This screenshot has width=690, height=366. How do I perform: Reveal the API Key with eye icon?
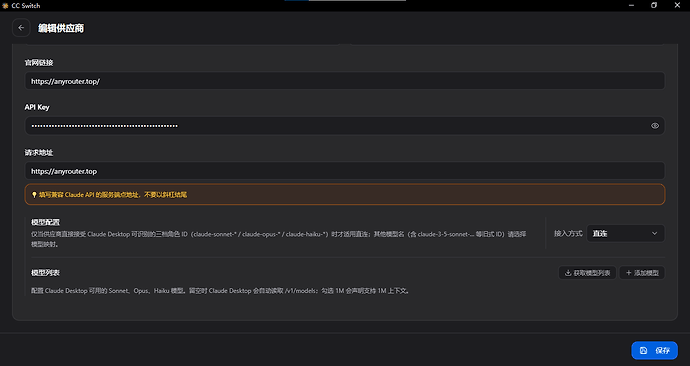(x=655, y=126)
